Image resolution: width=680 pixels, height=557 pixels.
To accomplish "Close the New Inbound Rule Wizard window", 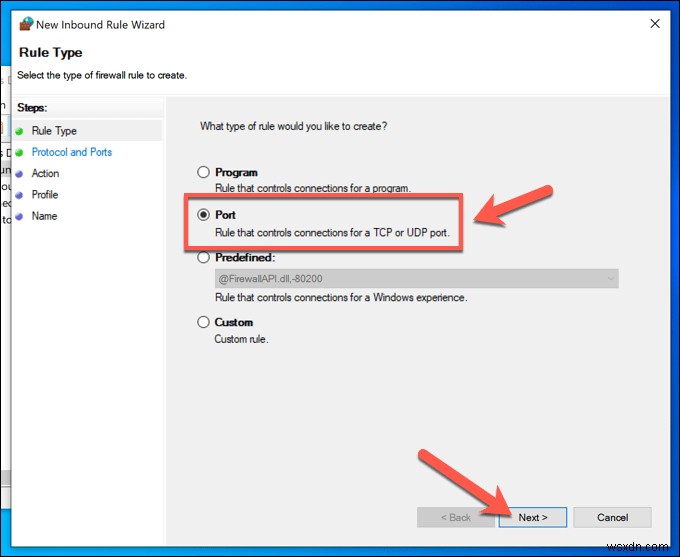I will (x=655, y=24).
